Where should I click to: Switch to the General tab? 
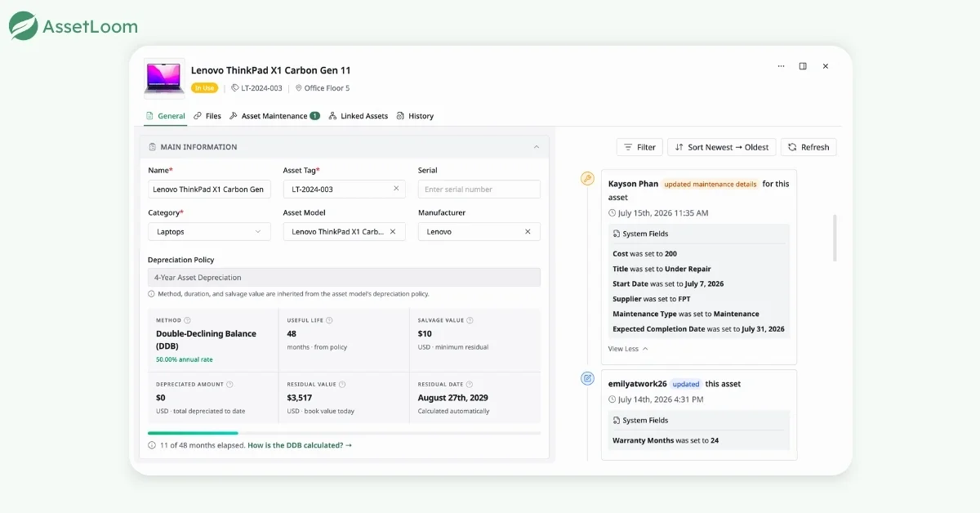click(x=166, y=116)
